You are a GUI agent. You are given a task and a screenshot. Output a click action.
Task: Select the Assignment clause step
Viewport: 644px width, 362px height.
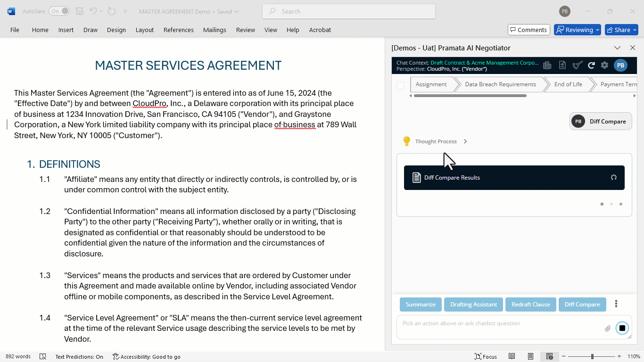pyautogui.click(x=431, y=84)
